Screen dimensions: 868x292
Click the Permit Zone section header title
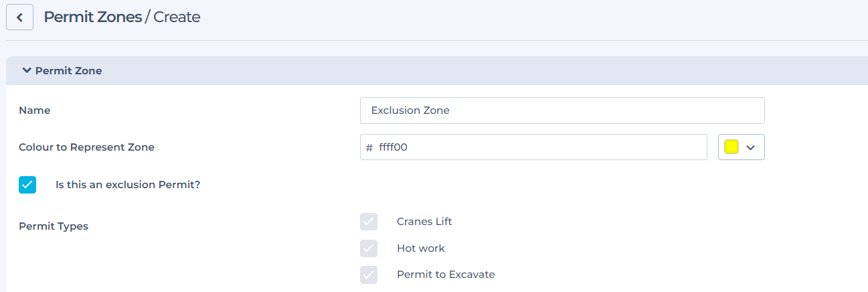[68, 70]
